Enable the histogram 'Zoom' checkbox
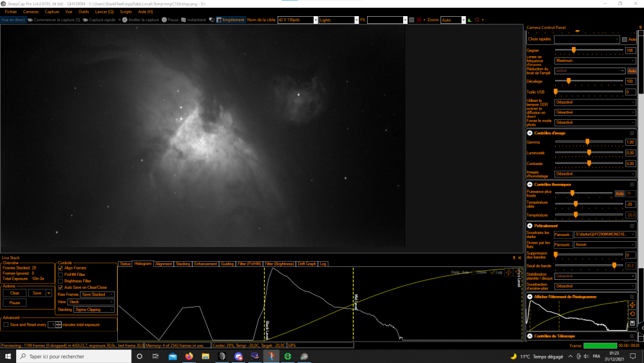The image size is (644, 363). click(x=474, y=272)
